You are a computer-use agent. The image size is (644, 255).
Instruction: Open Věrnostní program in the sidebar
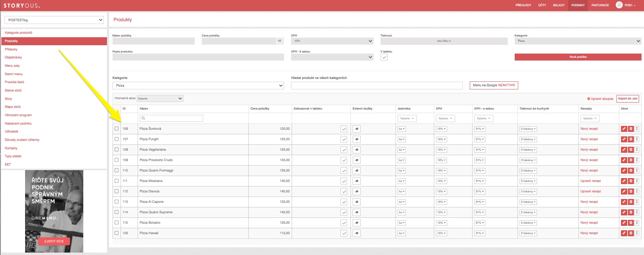[18, 115]
